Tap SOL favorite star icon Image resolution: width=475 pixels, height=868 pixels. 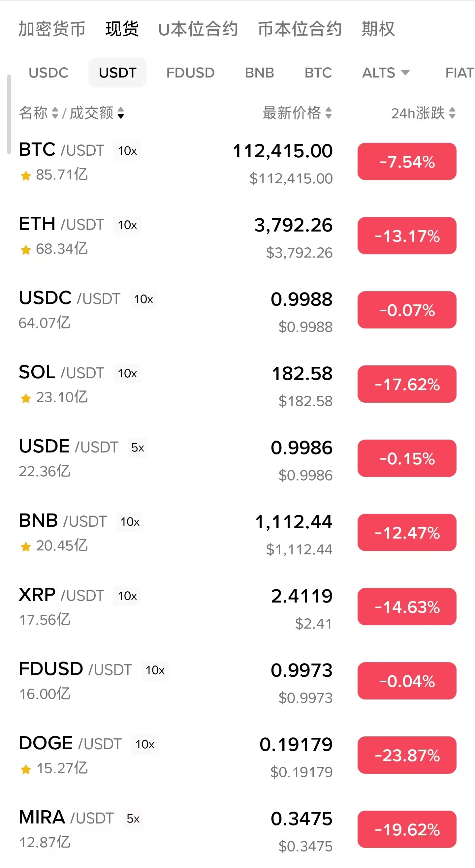pos(26,398)
